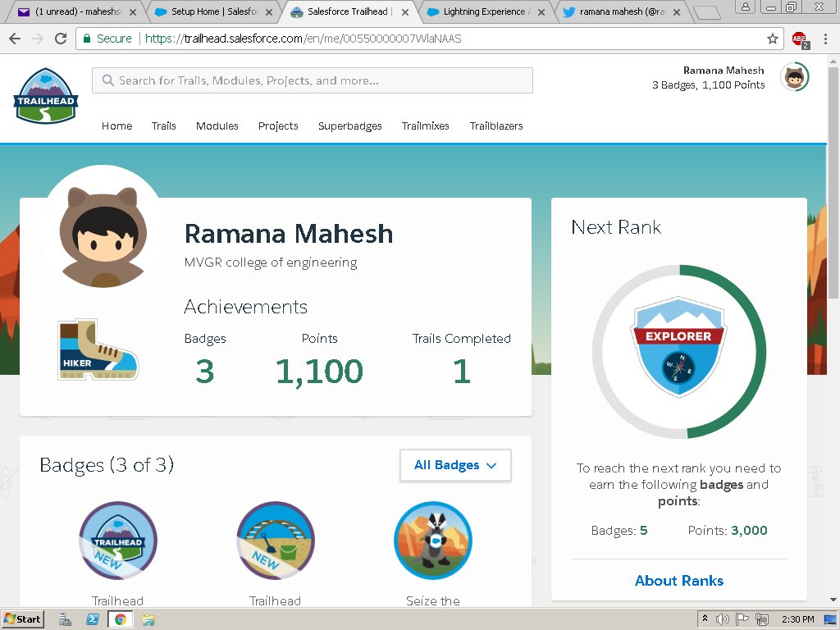Open the Projects nav item
The image size is (840, 630).
pos(278,126)
